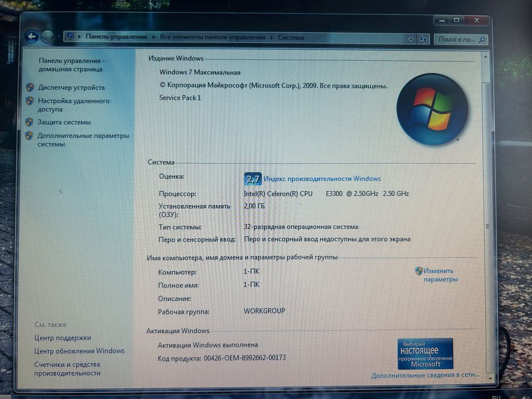Click the search magnifier icon
The image size is (532, 399).
coord(482,40)
